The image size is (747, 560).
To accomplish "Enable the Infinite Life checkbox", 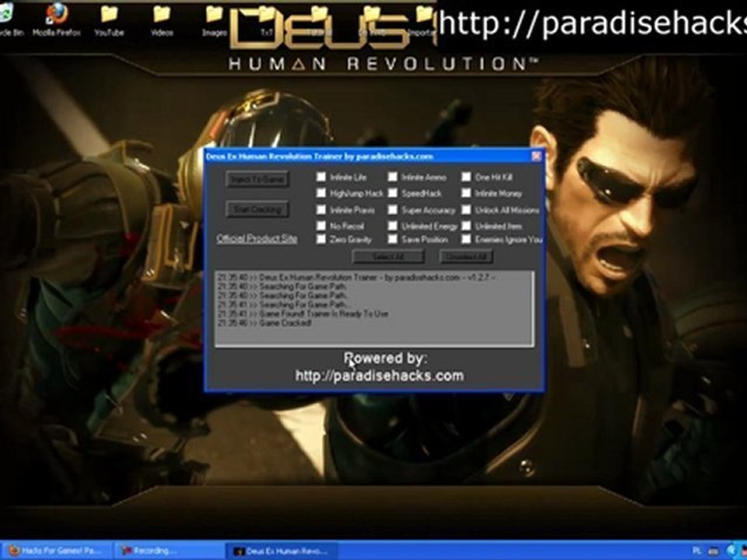I will tap(321, 177).
